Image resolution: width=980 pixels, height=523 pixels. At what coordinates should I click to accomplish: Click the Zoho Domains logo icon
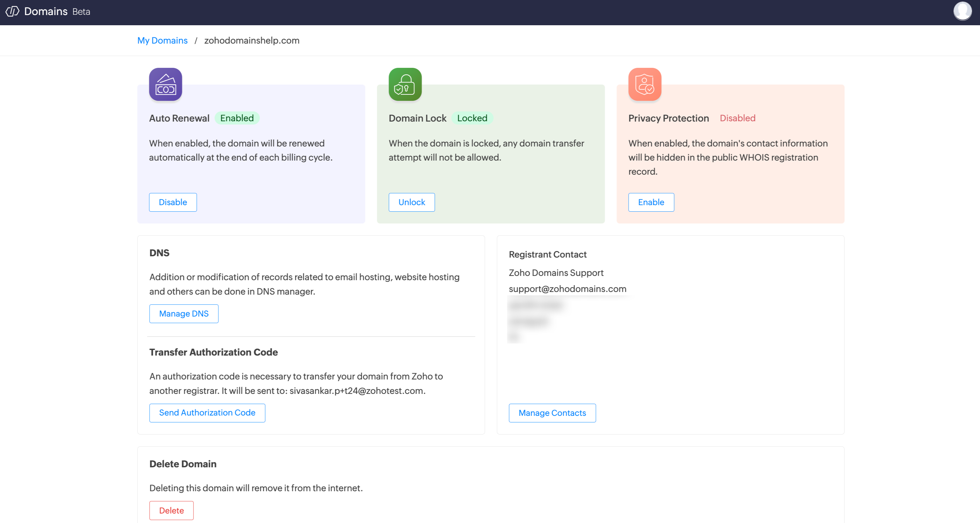point(12,11)
